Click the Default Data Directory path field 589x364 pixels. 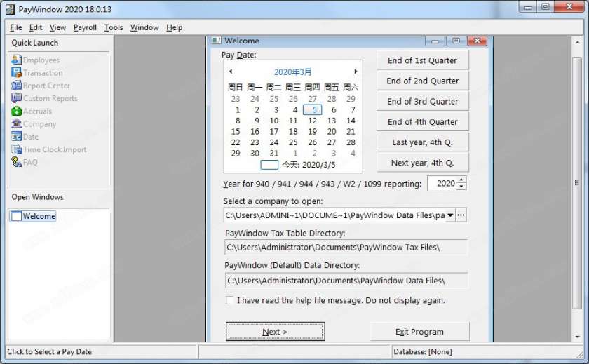pos(346,281)
